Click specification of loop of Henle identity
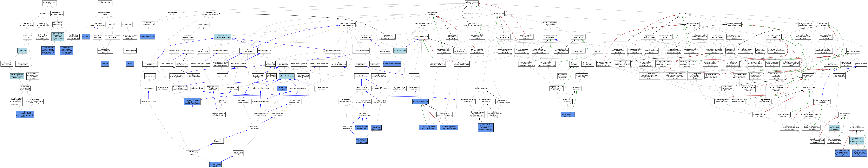This screenshot has width=868, height=168. 215,165
